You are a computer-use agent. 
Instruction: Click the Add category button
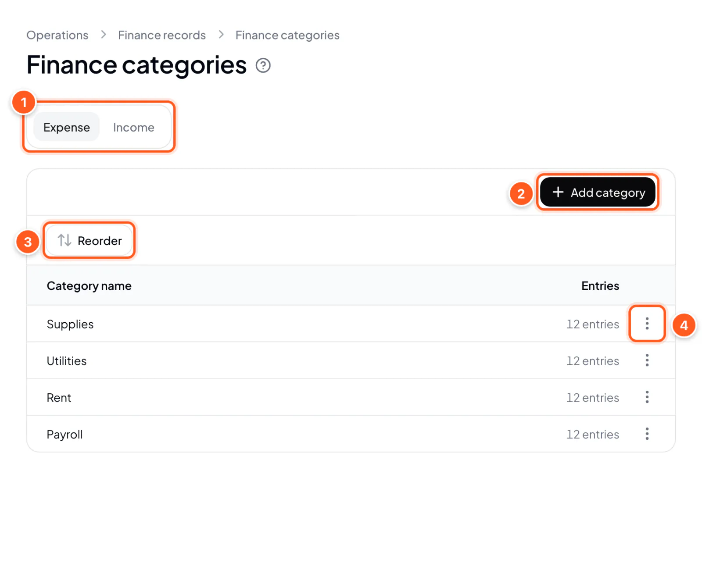click(598, 192)
